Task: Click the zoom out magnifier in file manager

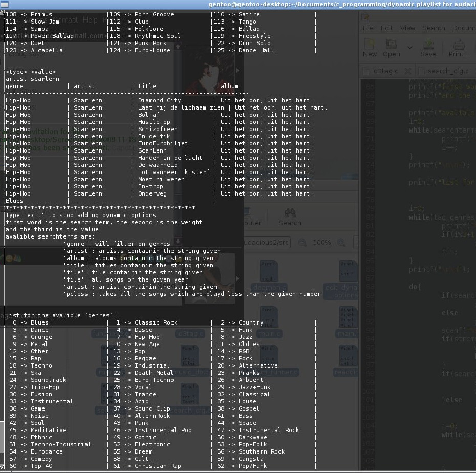Action: coord(302,243)
